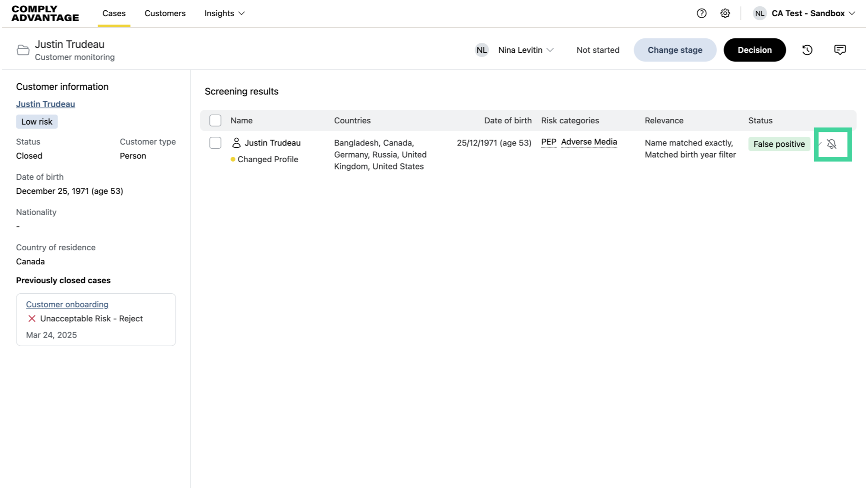This screenshot has width=868, height=488.
Task: Open the Customer onboarding closed case link
Action: [x=67, y=305]
